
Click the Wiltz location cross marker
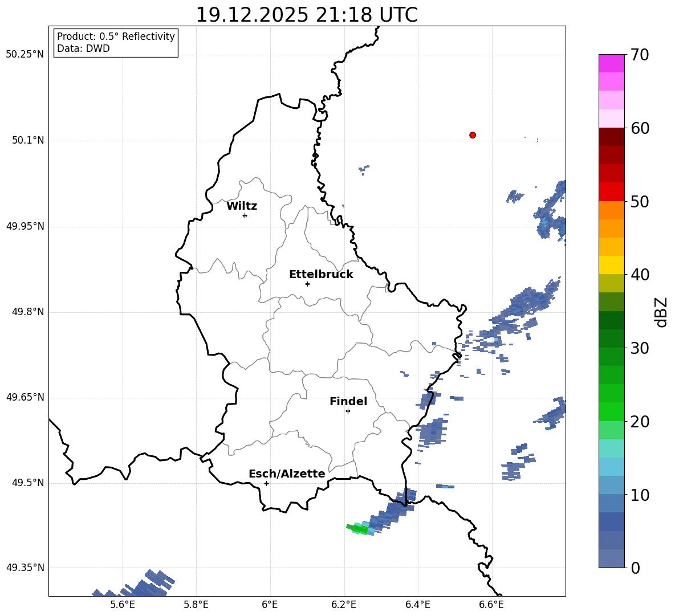245,215
